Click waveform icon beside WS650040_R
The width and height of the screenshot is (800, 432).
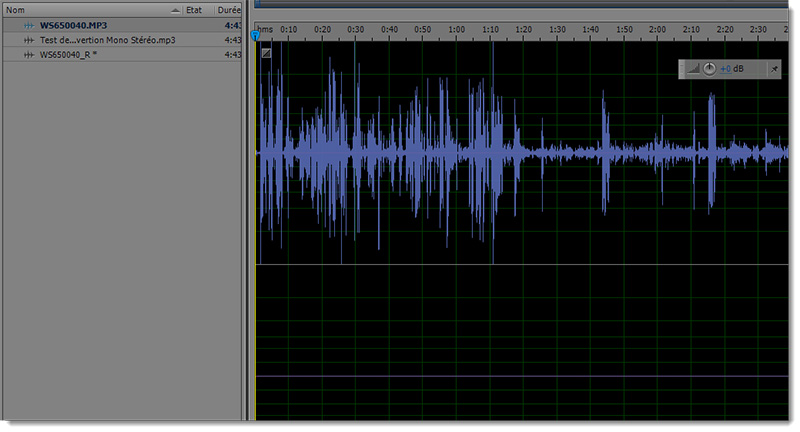point(29,55)
